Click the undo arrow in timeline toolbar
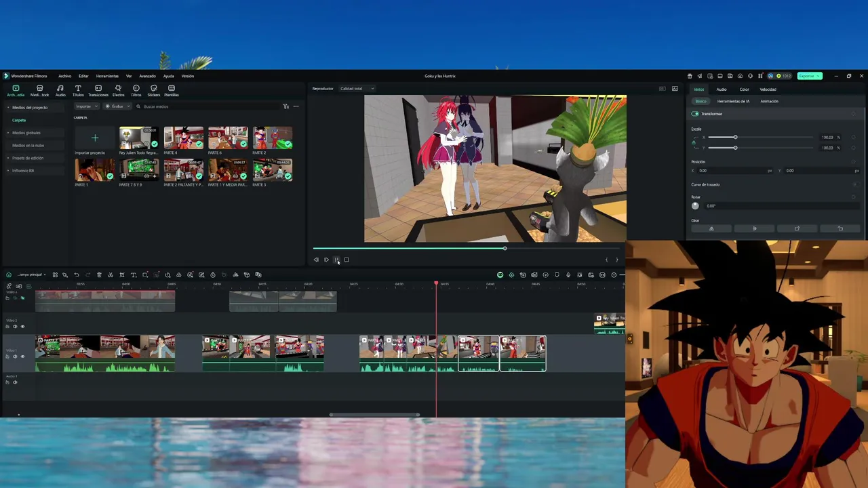Viewport: 868px width, 488px height. (77, 274)
